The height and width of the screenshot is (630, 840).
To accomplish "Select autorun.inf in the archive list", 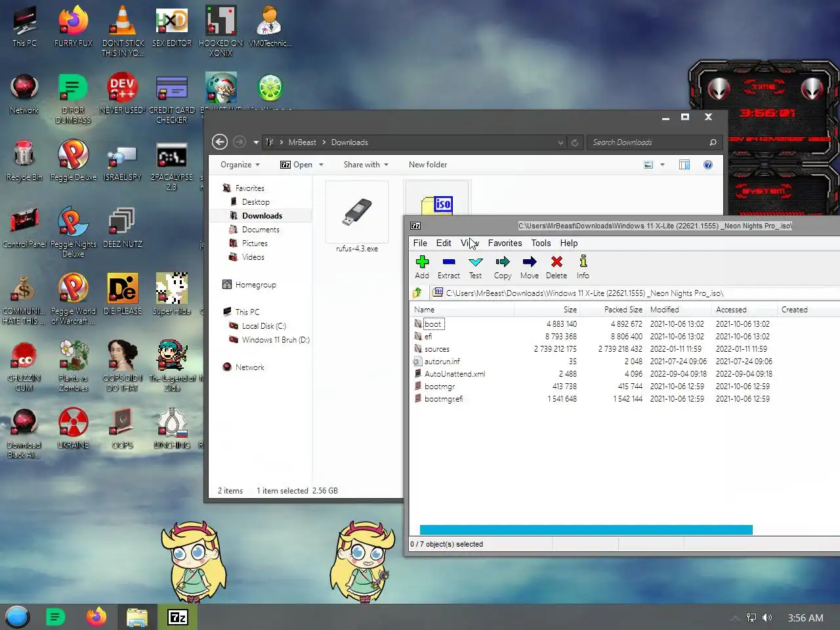I will point(442,361).
